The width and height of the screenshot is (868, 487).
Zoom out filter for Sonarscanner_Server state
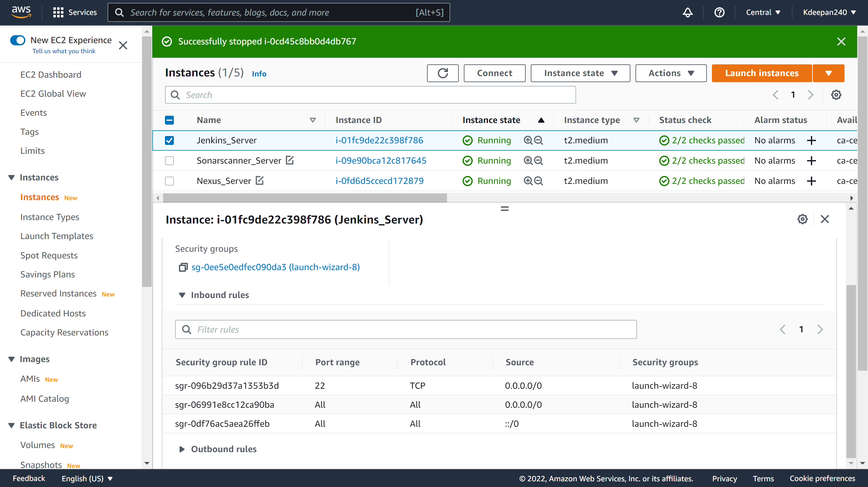(538, 161)
